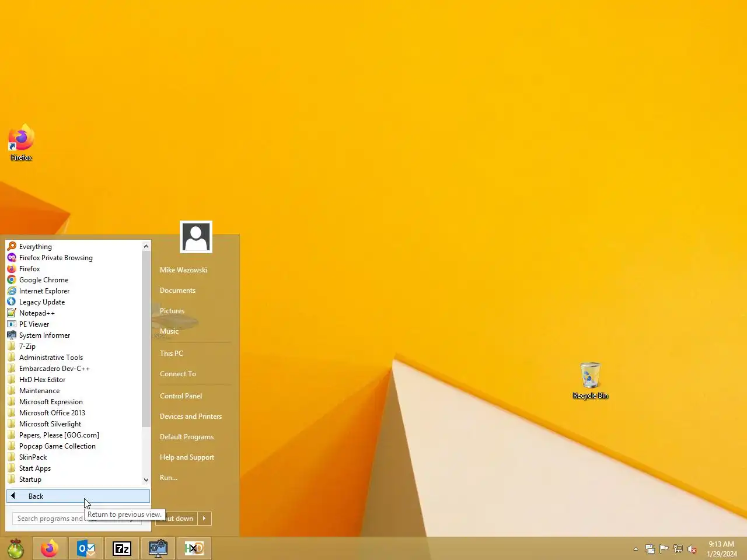Open Music from the Start menu
The image size is (747, 560).
169,331
